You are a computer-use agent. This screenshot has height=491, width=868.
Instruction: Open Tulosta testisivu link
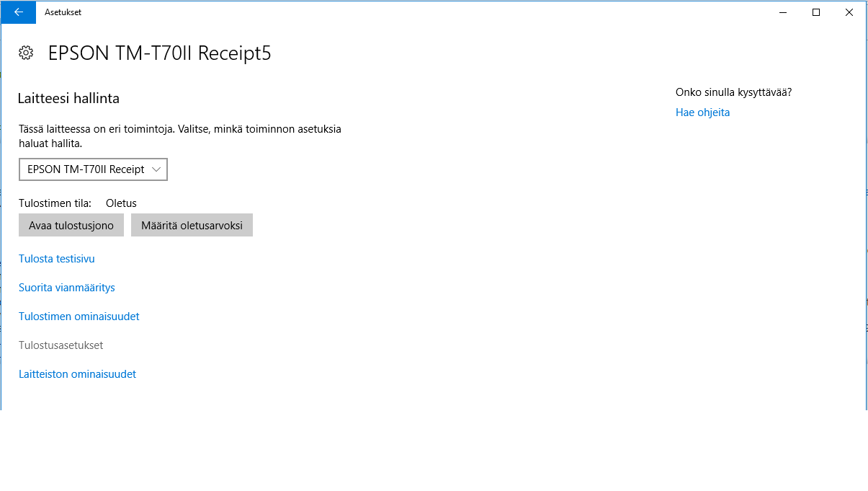coord(57,259)
